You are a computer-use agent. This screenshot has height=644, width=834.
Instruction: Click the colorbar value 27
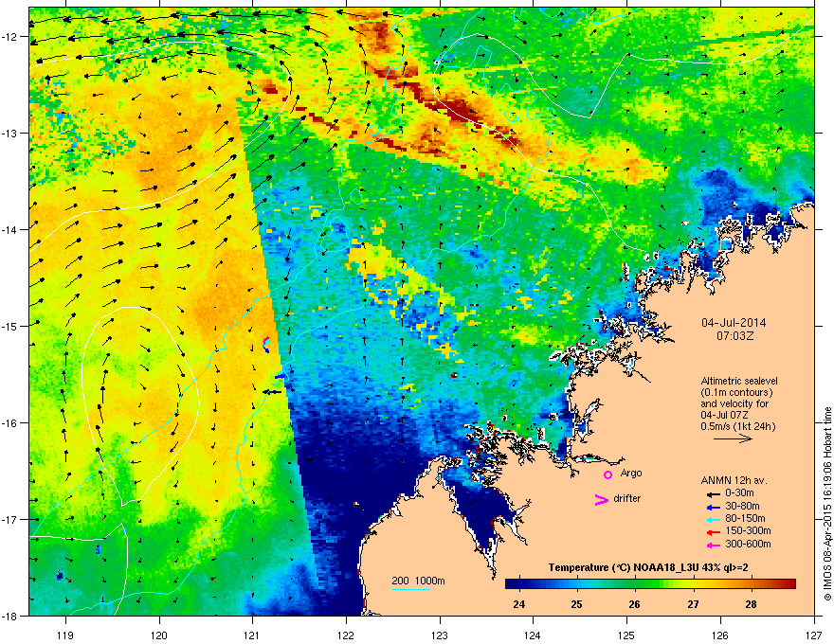pos(693,604)
